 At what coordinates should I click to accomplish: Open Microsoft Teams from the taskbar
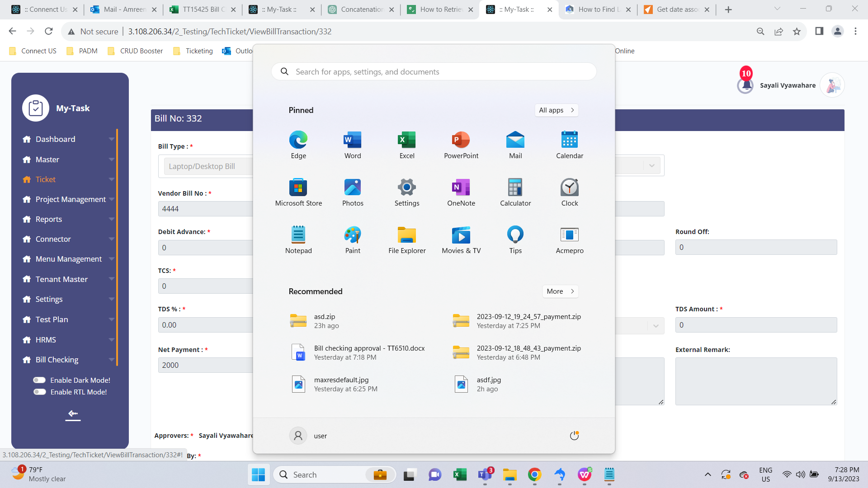click(485, 474)
